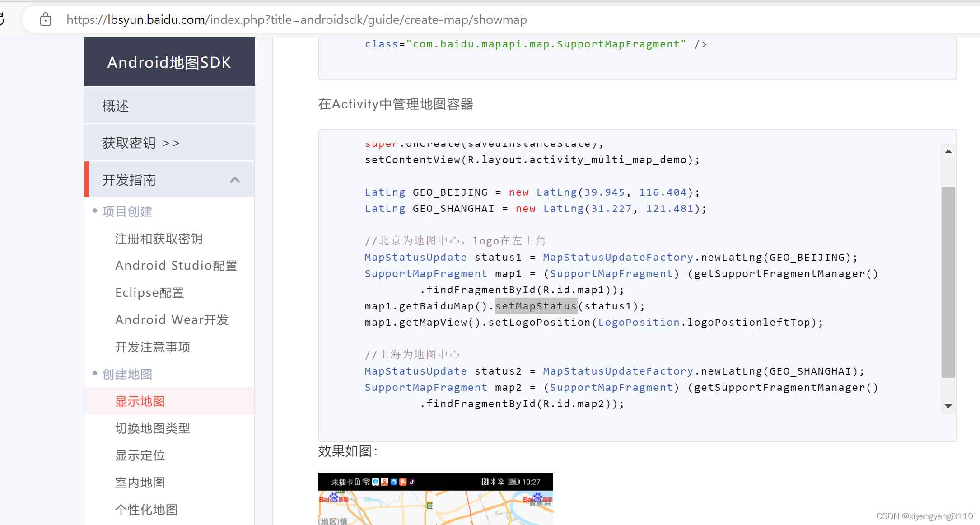Open 显示定位 page

tap(140, 455)
